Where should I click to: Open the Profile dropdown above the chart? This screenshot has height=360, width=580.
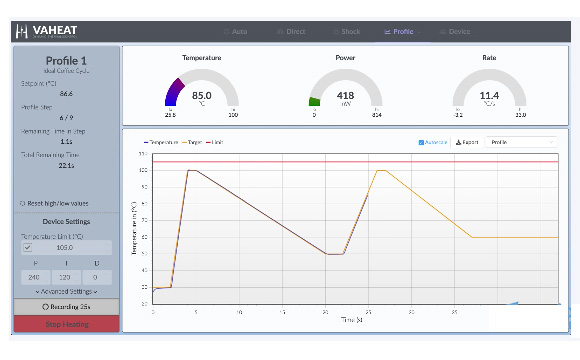[521, 142]
